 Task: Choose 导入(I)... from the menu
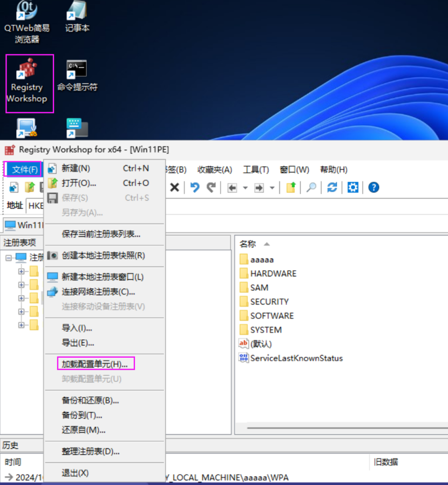tap(105, 328)
